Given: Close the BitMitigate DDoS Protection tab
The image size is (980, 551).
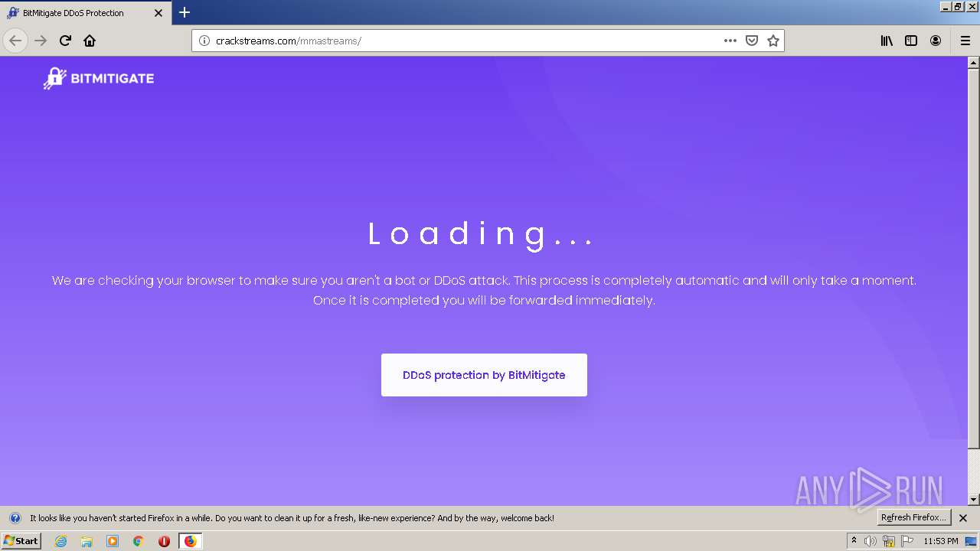Looking at the screenshot, I should pyautogui.click(x=158, y=13).
